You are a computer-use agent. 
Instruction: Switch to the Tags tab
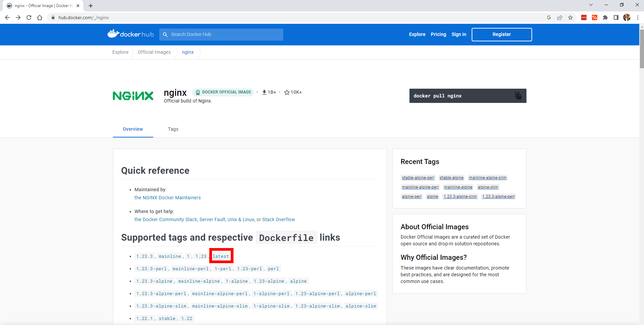(173, 129)
